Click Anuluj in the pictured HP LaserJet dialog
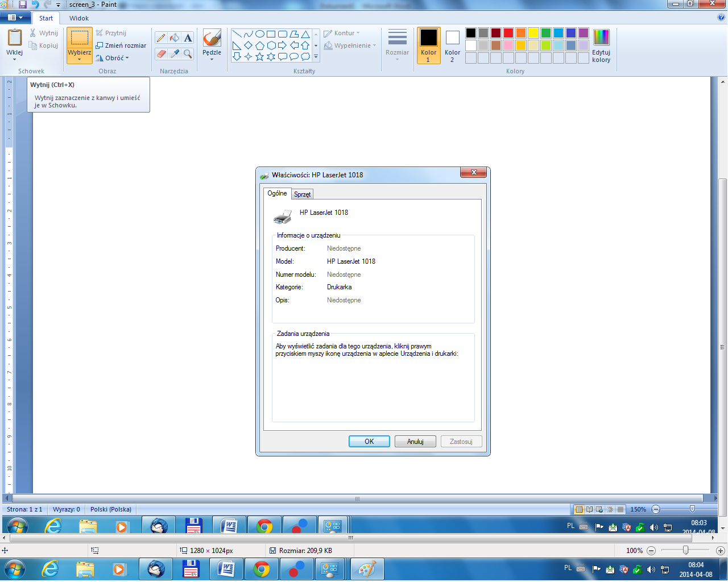This screenshot has height=582, width=728. 415,442
